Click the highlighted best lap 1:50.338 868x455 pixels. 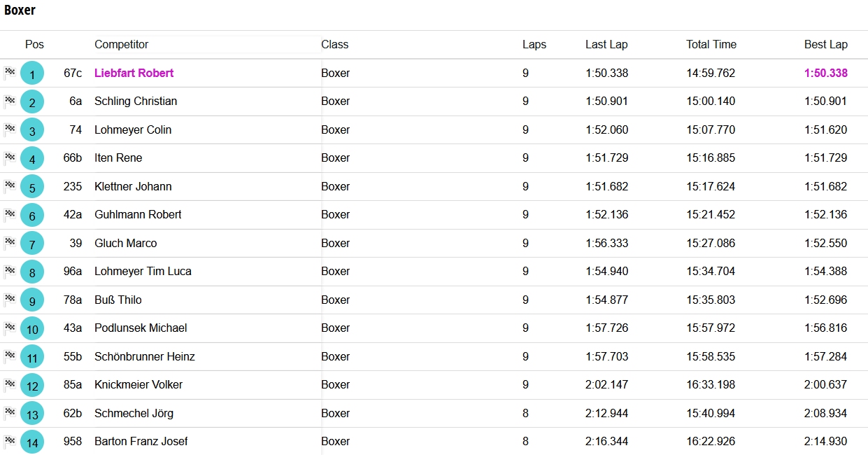[x=825, y=73]
